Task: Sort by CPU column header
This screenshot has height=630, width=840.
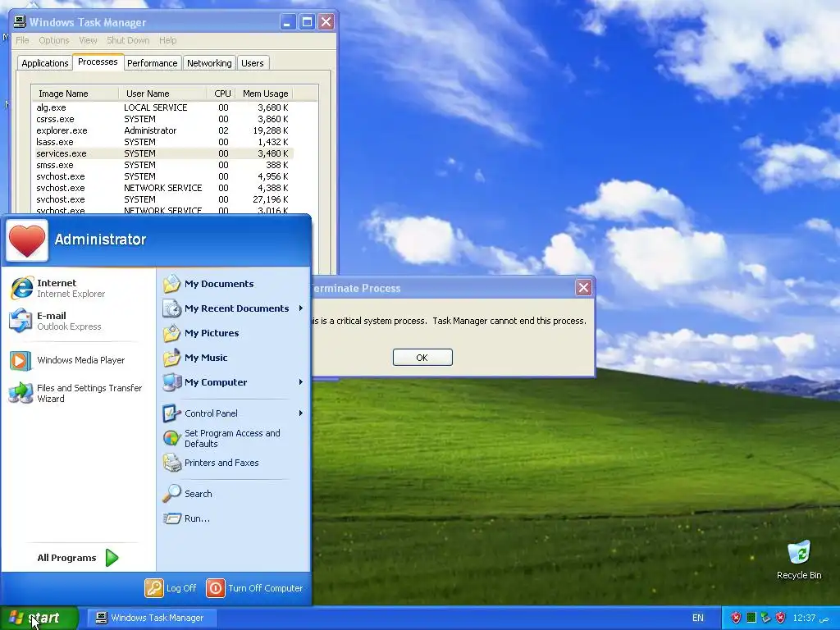Action: [x=221, y=94]
